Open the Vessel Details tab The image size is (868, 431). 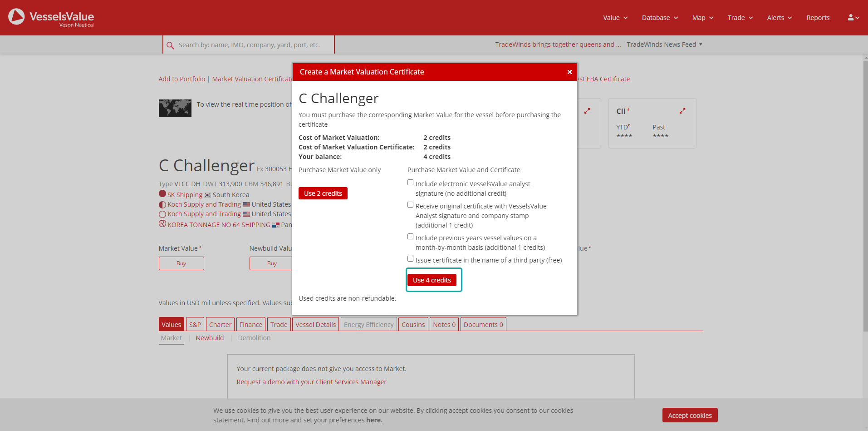[x=315, y=325]
